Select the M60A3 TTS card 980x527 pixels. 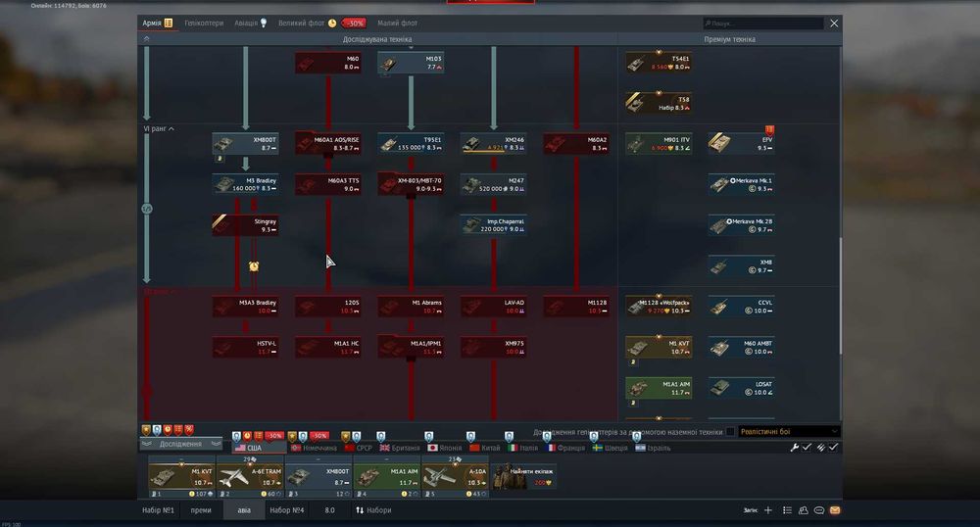(328, 184)
